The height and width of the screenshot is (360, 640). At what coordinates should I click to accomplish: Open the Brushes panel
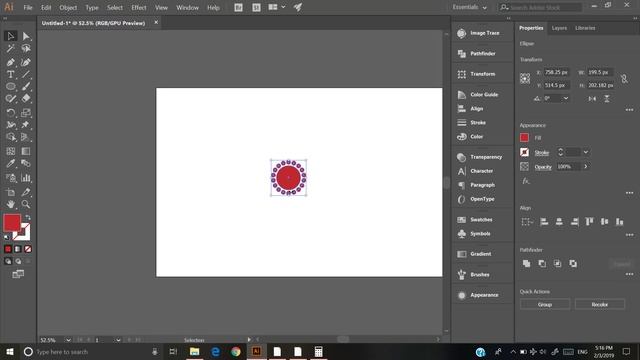[x=474, y=275]
